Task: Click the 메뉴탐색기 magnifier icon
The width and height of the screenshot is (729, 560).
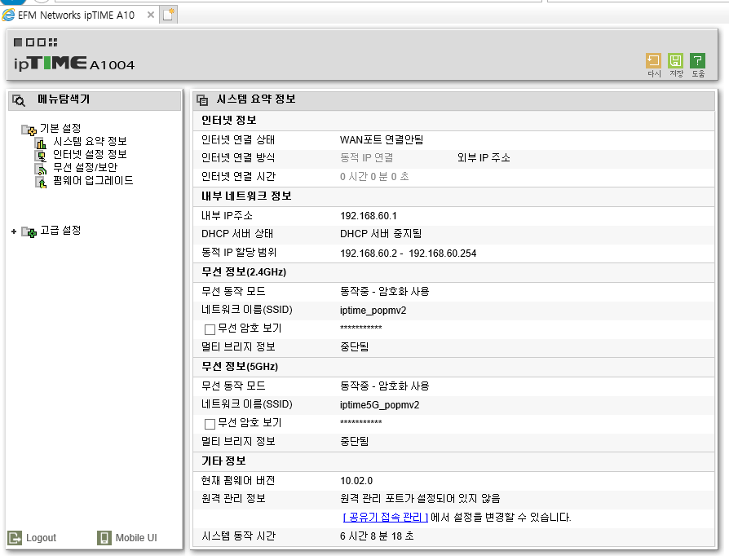Action: [19, 100]
